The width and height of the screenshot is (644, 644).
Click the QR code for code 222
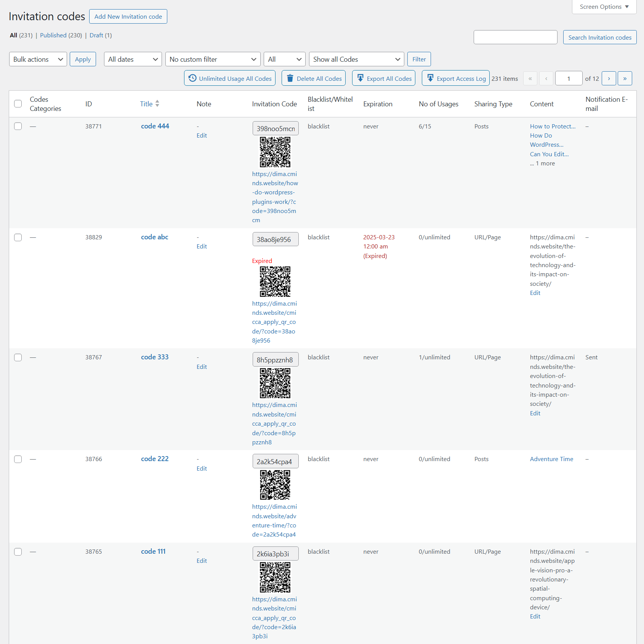point(275,485)
